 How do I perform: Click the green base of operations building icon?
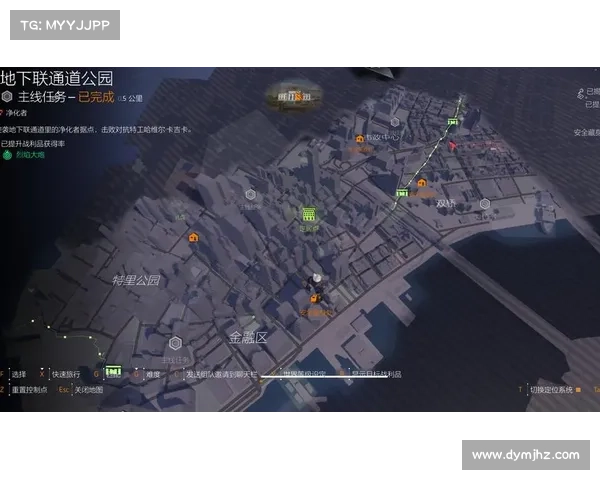(309, 214)
